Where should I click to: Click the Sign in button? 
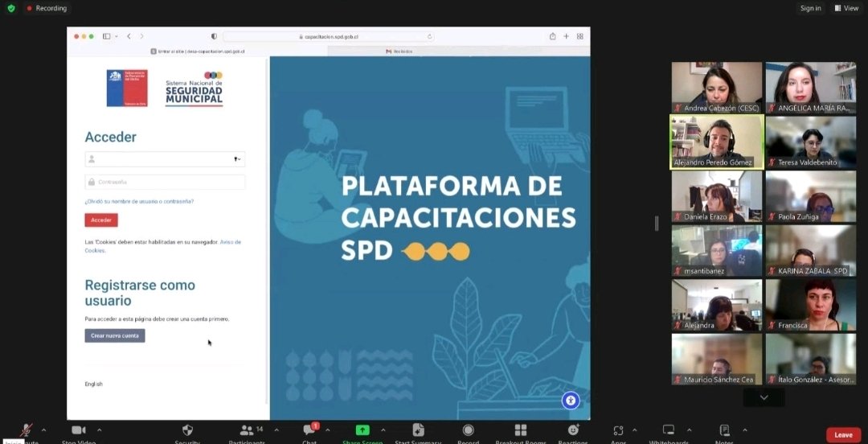coord(810,8)
